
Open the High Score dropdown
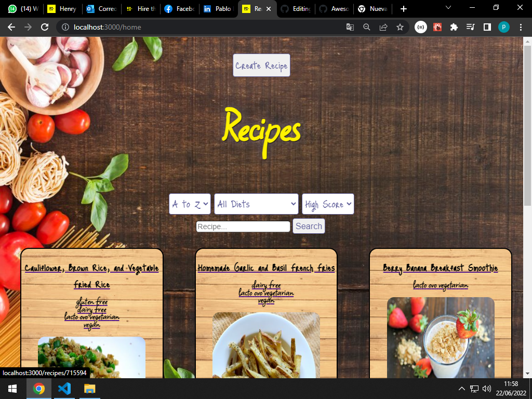328,204
